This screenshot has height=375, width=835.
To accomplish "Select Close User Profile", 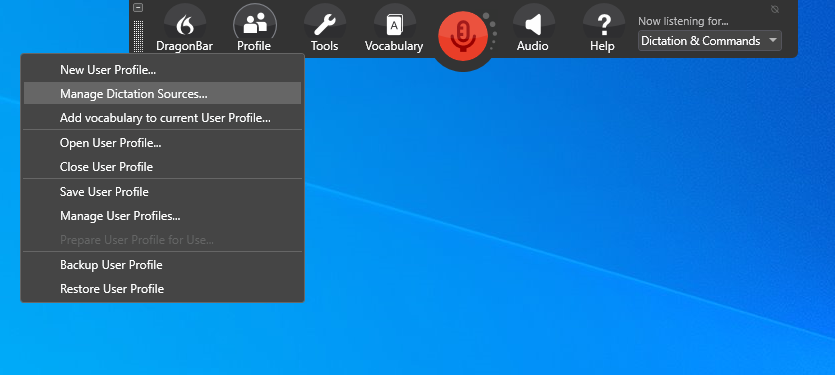I will (x=162, y=167).
